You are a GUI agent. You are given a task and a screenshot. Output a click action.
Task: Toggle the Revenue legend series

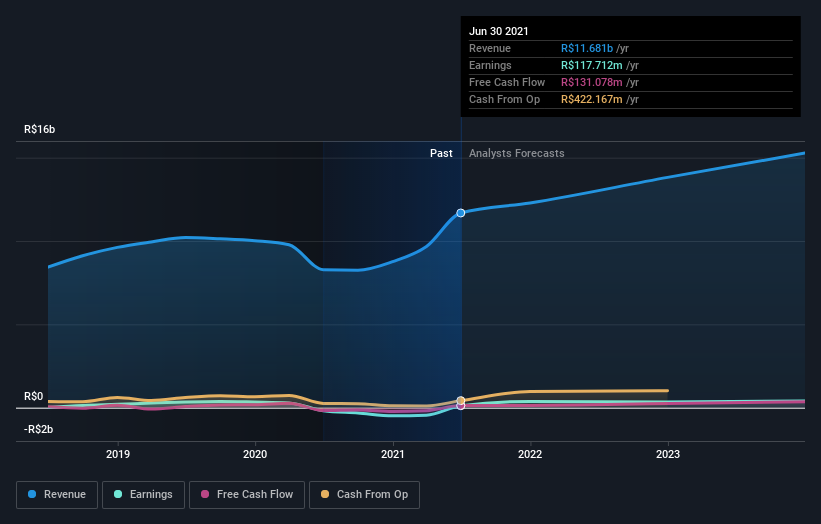tap(57, 495)
